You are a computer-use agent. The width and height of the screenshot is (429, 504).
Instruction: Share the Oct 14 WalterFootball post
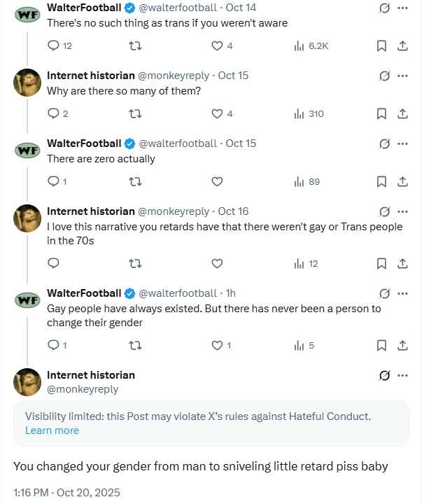coord(402,46)
